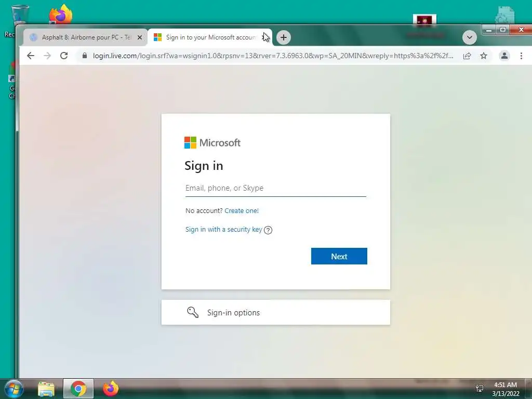Select the Sign in to your Microsoft account tab

(x=210, y=37)
